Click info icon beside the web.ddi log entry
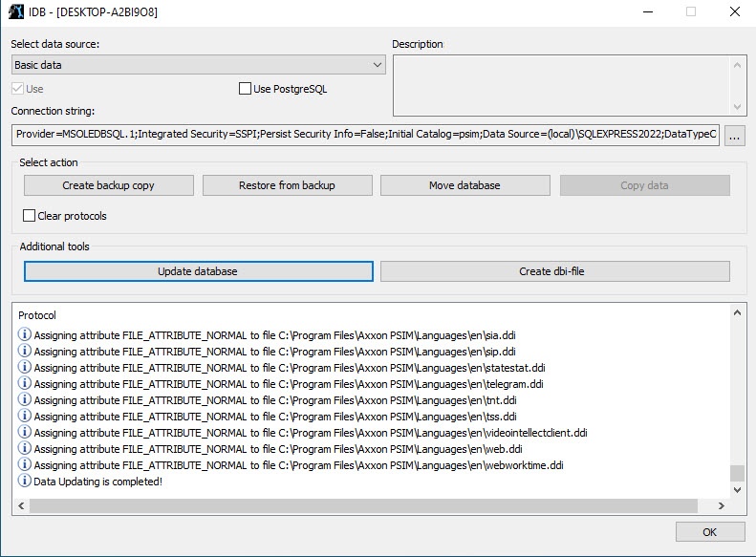 click(25, 449)
